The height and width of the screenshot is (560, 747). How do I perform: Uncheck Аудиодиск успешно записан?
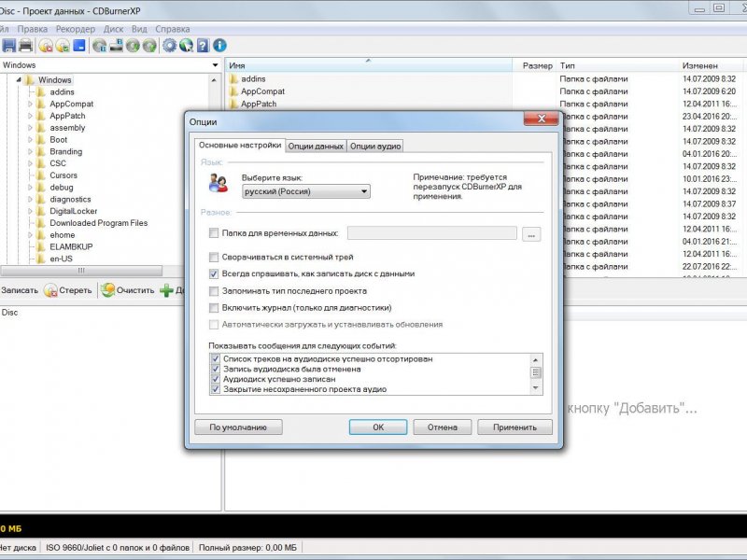(216, 379)
